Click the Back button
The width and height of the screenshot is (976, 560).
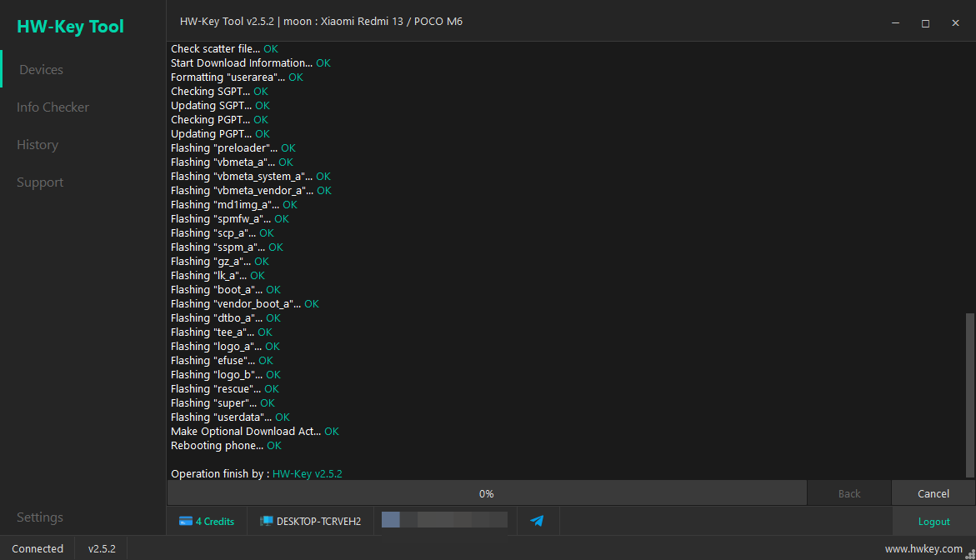[849, 493]
